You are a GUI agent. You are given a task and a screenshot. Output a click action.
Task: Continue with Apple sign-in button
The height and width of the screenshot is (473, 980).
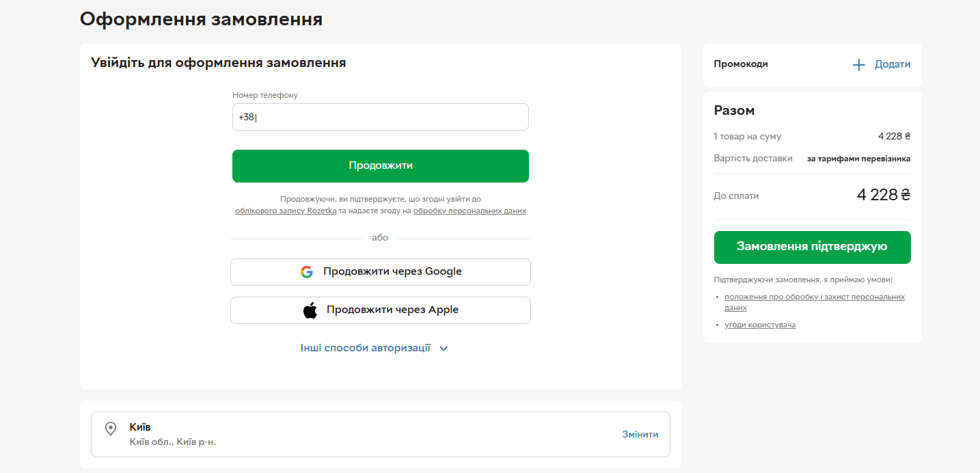[381, 310]
